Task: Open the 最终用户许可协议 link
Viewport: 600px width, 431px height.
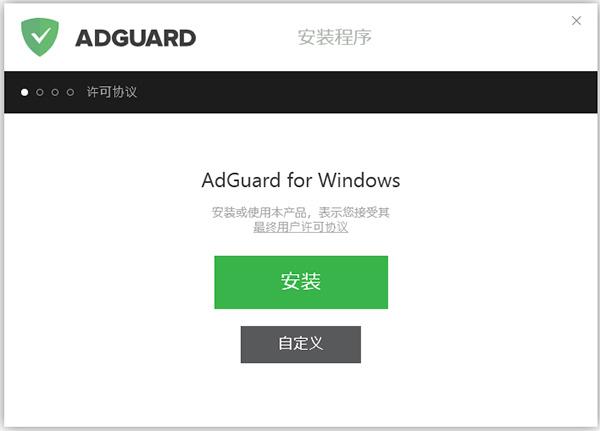Action: [x=301, y=227]
